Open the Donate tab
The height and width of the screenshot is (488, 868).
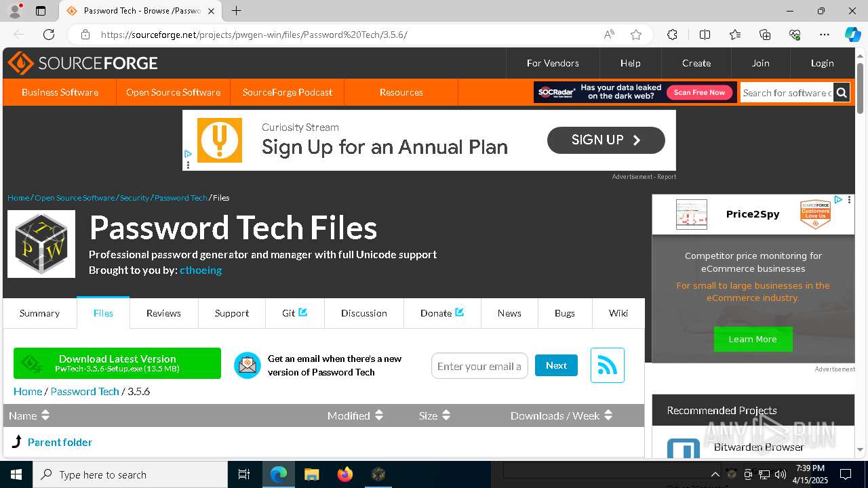pos(442,313)
